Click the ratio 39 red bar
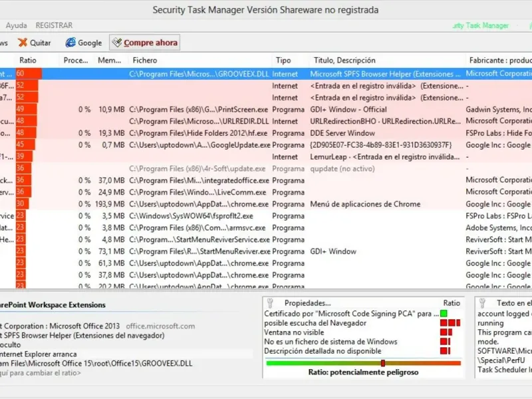Viewport: 532px width, 399px height. point(25,156)
